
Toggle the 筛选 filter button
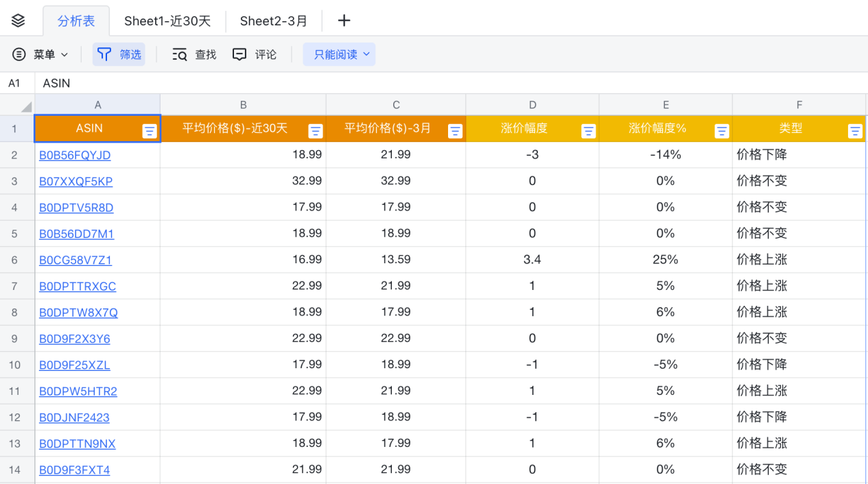[119, 54]
